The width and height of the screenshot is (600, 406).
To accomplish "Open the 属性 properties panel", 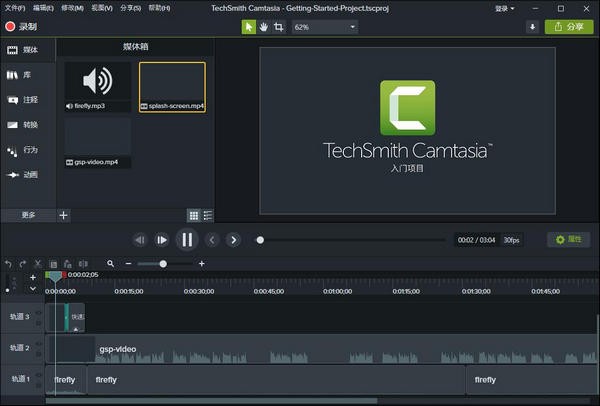I will coord(569,240).
